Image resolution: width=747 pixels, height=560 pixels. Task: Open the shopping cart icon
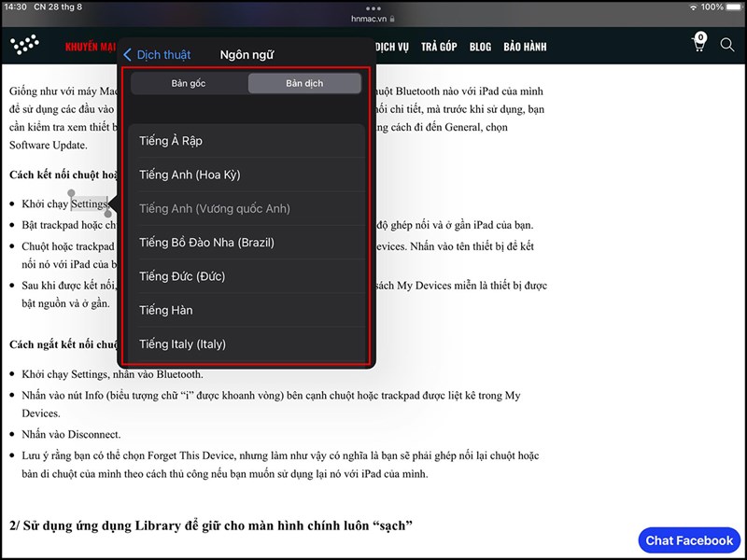pyautogui.click(x=699, y=42)
